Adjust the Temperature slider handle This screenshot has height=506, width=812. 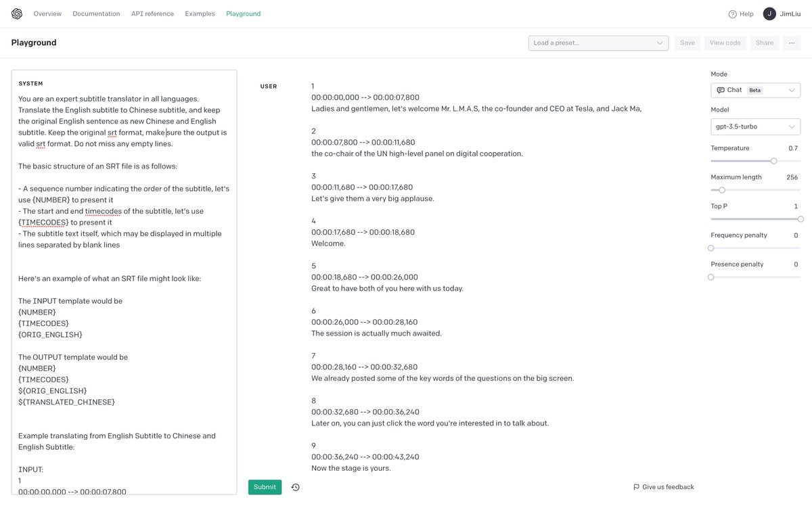(773, 161)
